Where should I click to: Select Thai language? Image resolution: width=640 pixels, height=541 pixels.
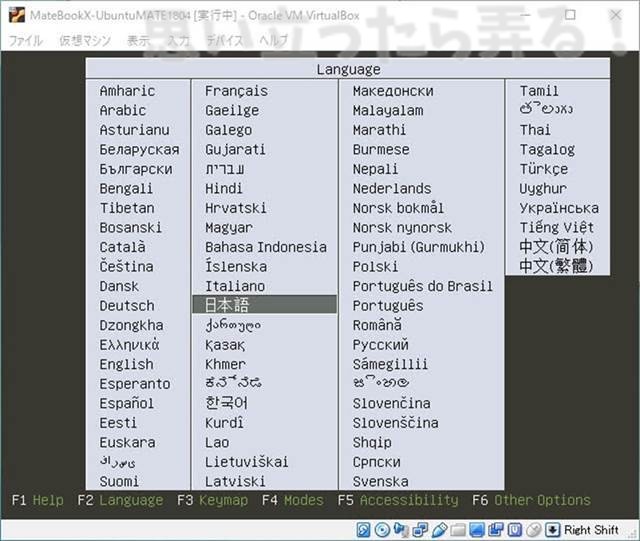pos(535,130)
